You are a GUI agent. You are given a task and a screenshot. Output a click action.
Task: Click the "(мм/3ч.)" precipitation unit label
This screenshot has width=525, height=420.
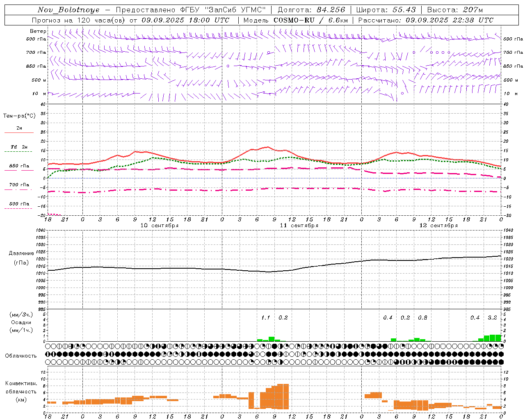click(21, 315)
